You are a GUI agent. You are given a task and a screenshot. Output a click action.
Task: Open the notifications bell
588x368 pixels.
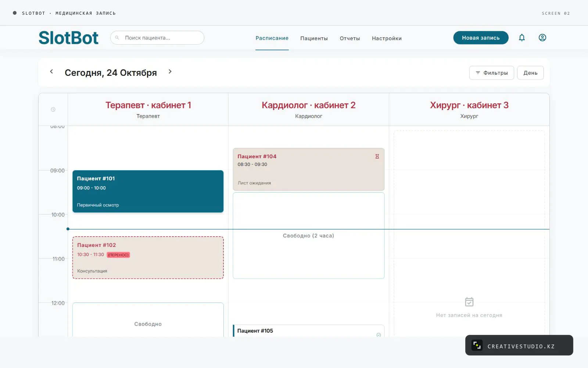pos(522,38)
